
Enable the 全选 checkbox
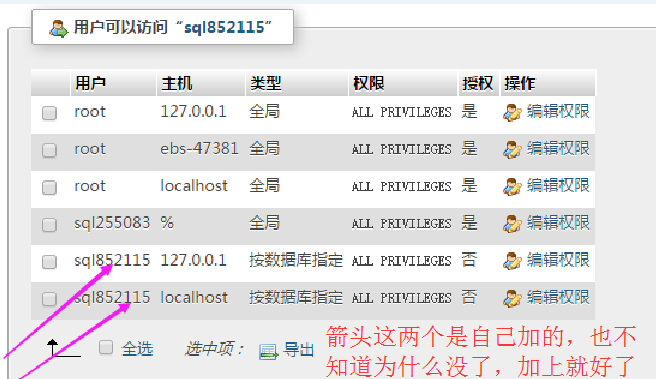(106, 347)
